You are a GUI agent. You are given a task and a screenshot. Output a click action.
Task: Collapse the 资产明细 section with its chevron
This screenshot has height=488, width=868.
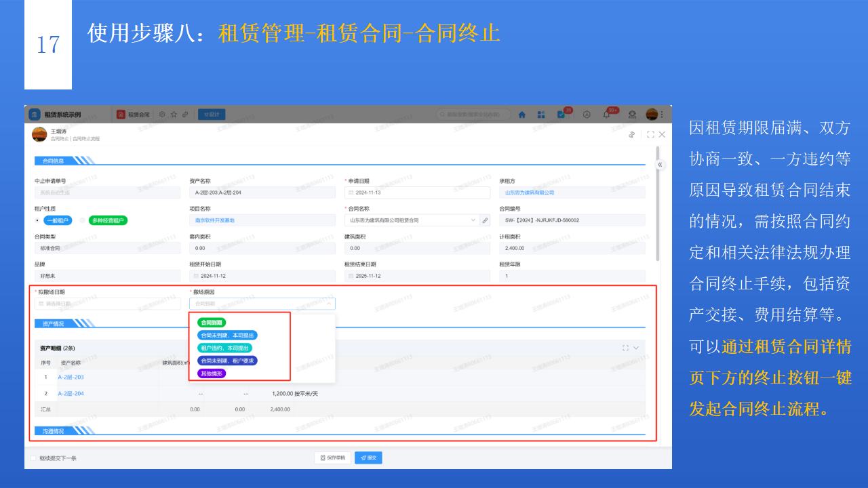coord(636,348)
